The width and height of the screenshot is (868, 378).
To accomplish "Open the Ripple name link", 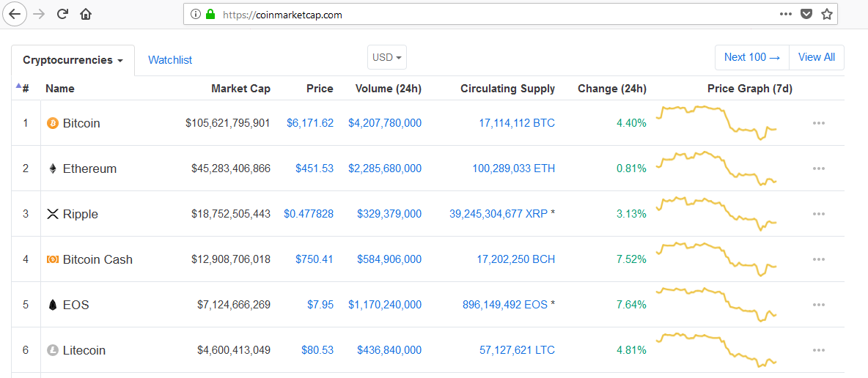I will tap(80, 214).
